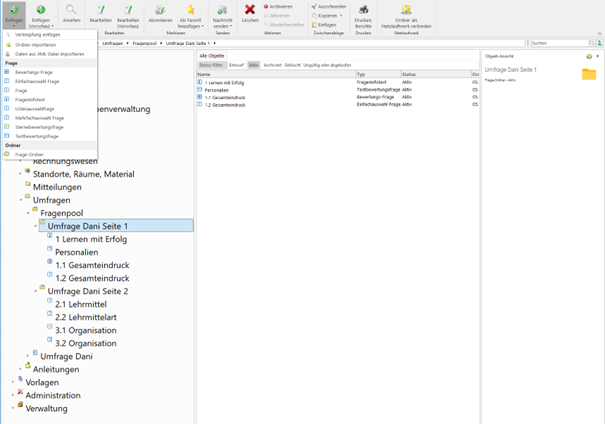
Task: Click the red Löschen cross icon
Action: (250, 9)
